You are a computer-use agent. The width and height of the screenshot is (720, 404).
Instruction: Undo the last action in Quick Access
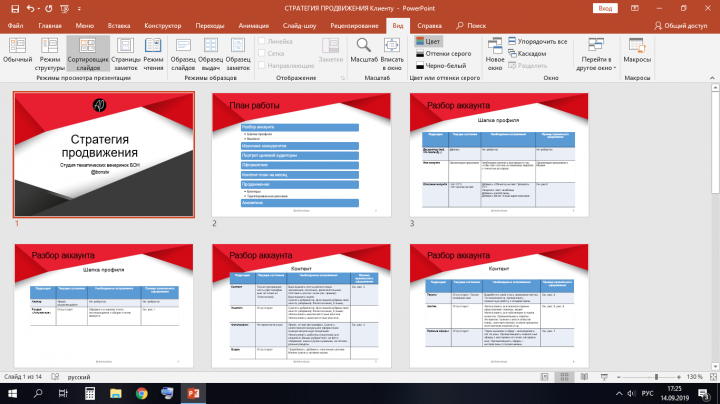[x=30, y=8]
